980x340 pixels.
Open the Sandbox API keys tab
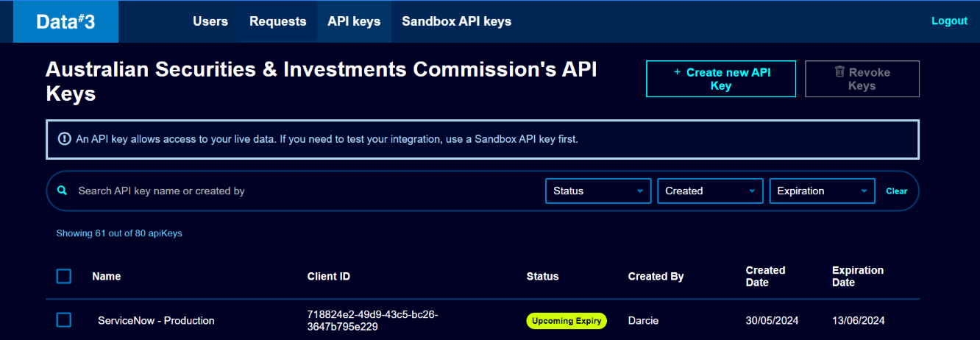pyautogui.click(x=456, y=21)
